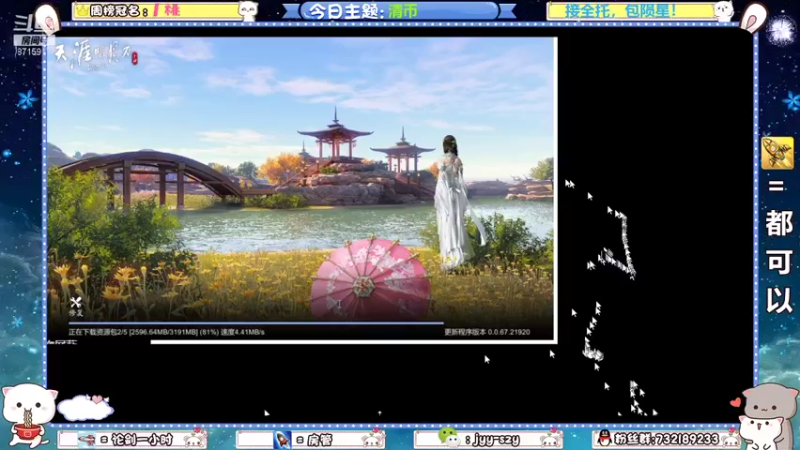Click the rocket icon beside 房管
Screen dimensions: 800x450
click(x=282, y=439)
